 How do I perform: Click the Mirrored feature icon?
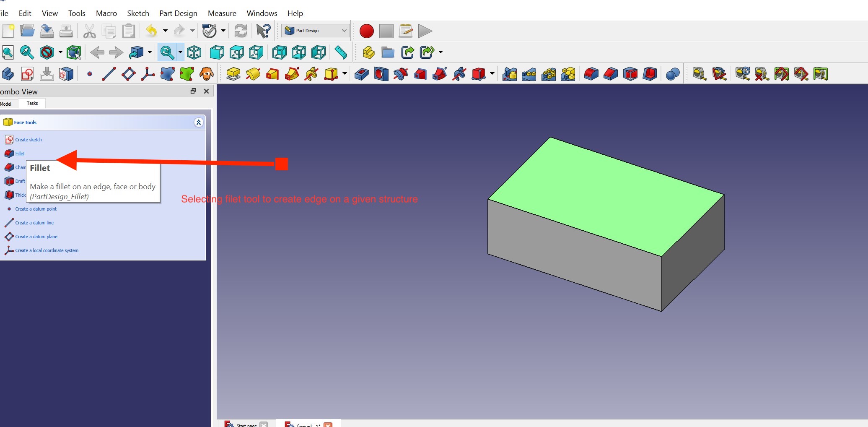(x=510, y=74)
